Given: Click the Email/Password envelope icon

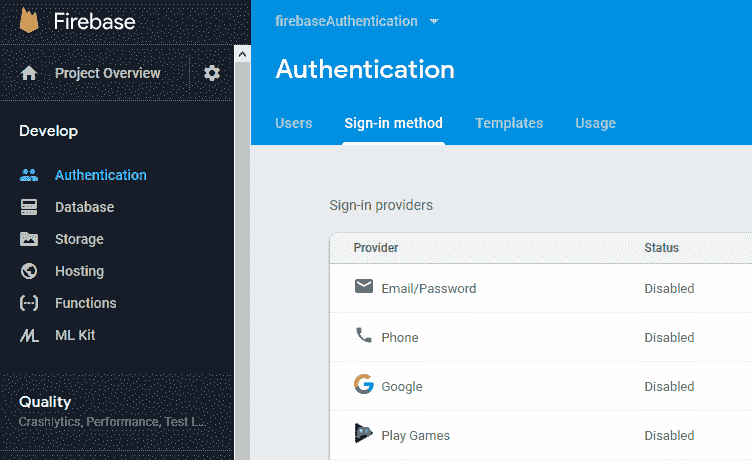Looking at the screenshot, I should [x=364, y=286].
